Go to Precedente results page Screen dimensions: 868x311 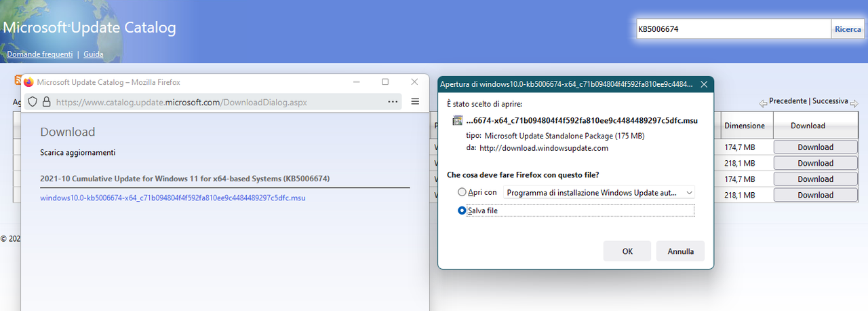tap(788, 100)
